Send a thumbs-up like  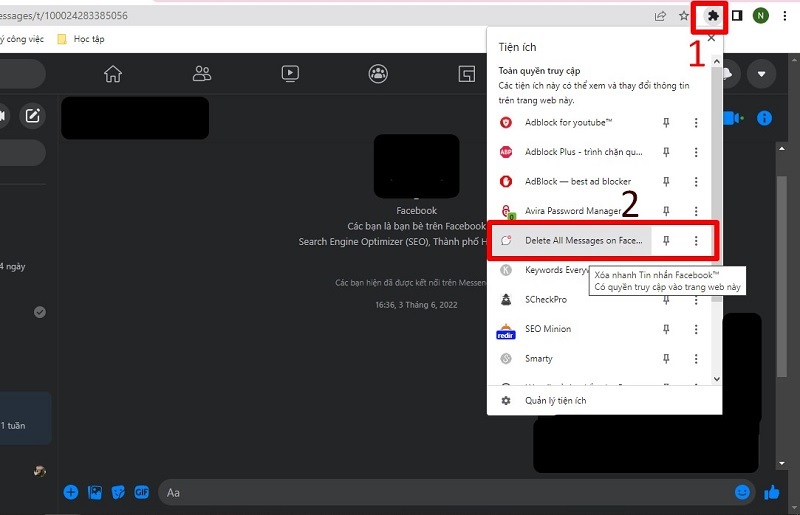tap(772, 492)
